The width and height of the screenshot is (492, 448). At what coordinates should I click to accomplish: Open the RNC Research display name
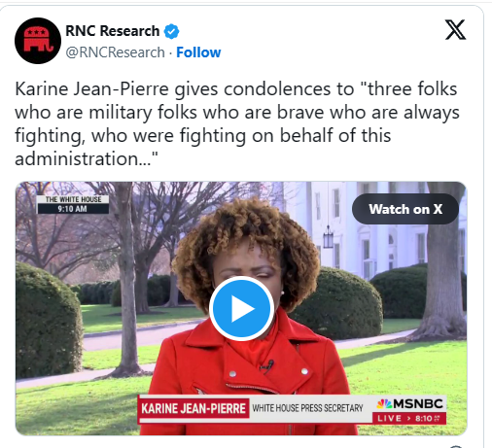coord(113,31)
